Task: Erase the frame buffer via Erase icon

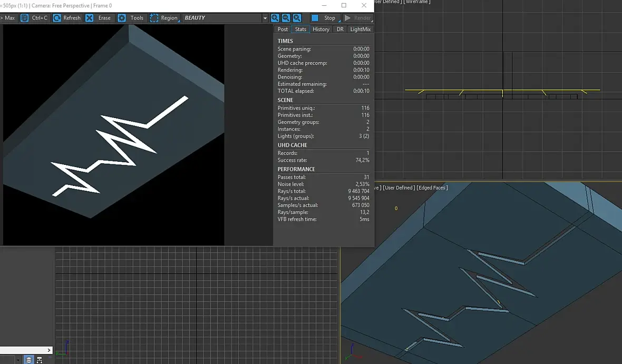Action: point(90,18)
